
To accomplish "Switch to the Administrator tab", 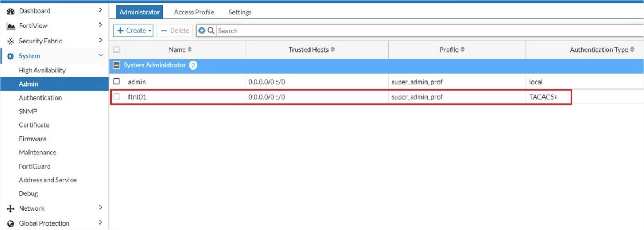I will point(139,12).
